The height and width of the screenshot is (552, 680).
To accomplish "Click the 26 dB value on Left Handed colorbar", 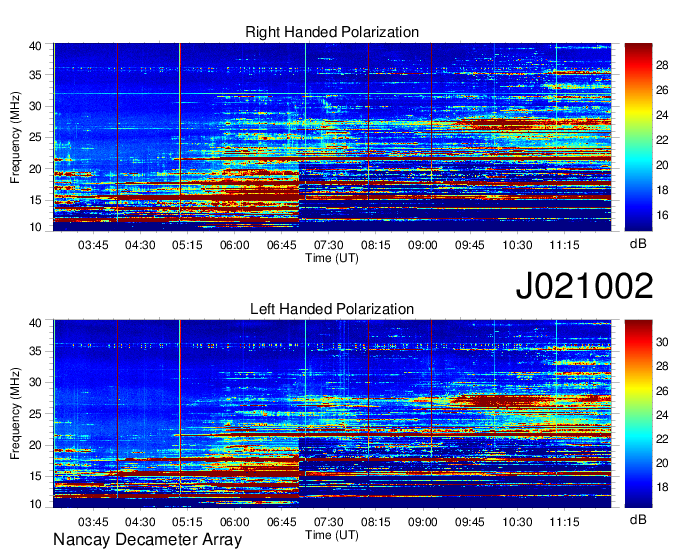I will [x=662, y=391].
